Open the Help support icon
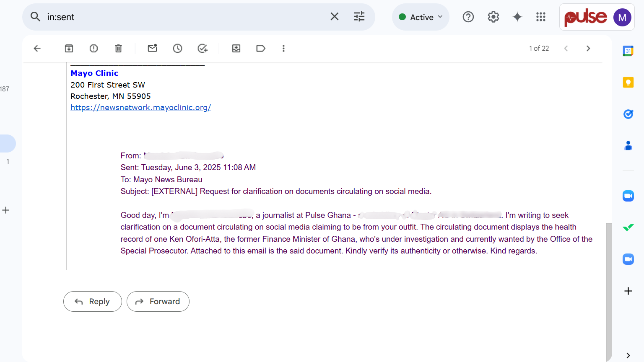Image resolution: width=644 pixels, height=362 pixels. tap(468, 17)
